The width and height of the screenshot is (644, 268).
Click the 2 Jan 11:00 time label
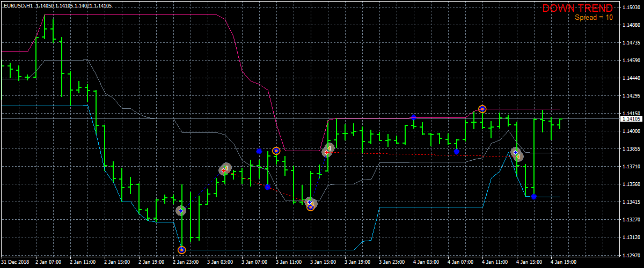(x=83, y=263)
